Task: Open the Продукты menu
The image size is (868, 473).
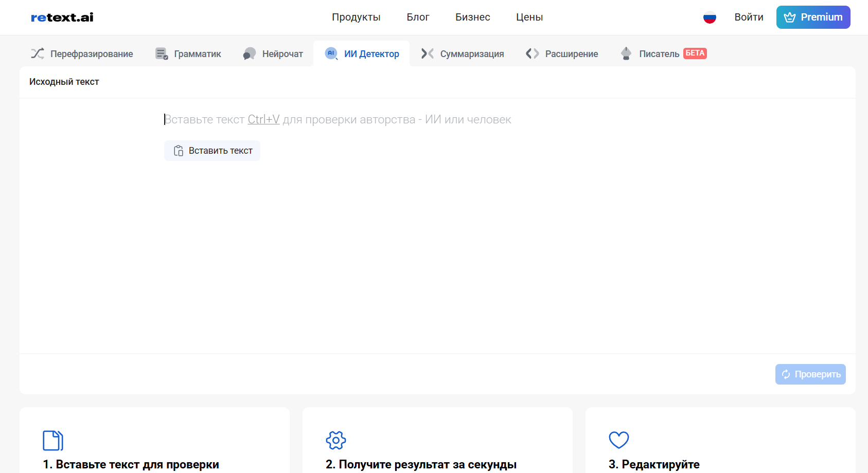Action: (x=356, y=17)
